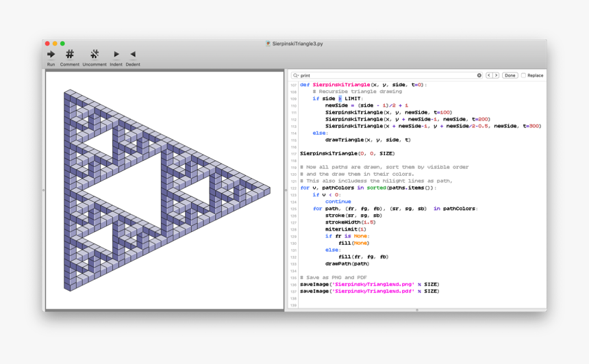Click the Run arrow icon
The width and height of the screenshot is (589, 364).
(51, 54)
